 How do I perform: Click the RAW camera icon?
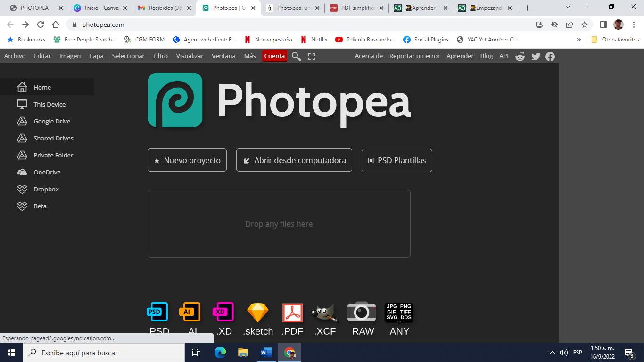(x=362, y=311)
